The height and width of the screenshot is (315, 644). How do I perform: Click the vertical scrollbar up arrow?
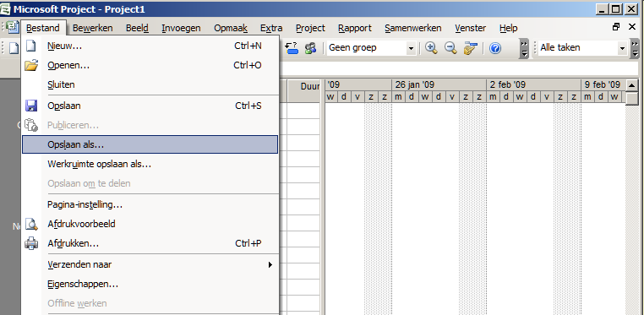[x=631, y=85]
